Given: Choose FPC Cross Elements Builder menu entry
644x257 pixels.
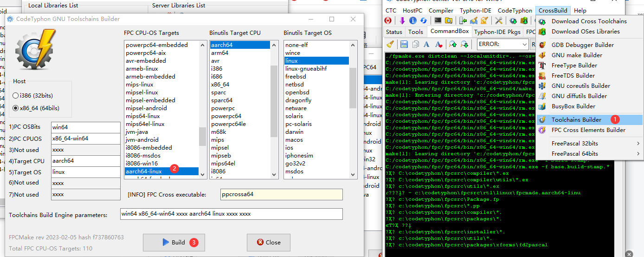Looking at the screenshot, I should 589,130.
